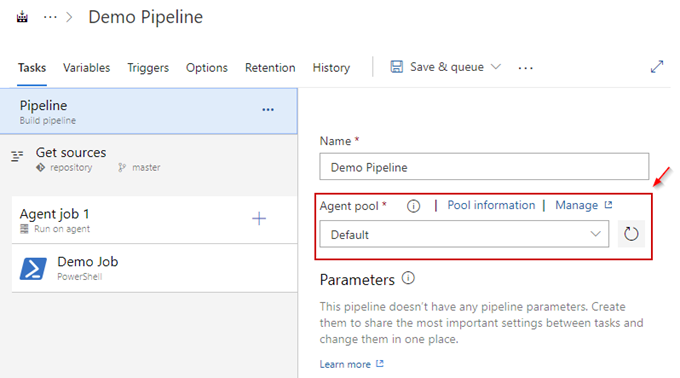The image size is (680, 378).
Task: Click the repository diamond icon
Action: [x=40, y=167]
